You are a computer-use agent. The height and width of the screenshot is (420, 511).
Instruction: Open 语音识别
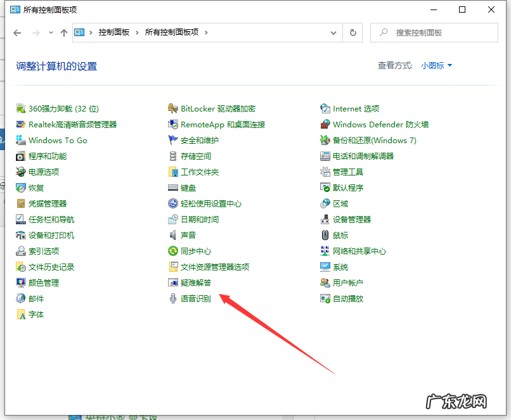pyautogui.click(x=195, y=298)
